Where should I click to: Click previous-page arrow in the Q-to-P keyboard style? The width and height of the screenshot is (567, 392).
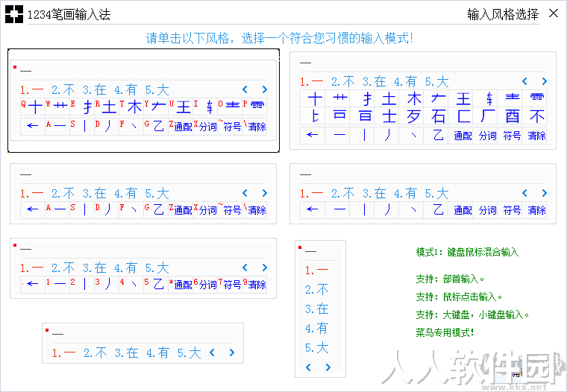coord(245,89)
